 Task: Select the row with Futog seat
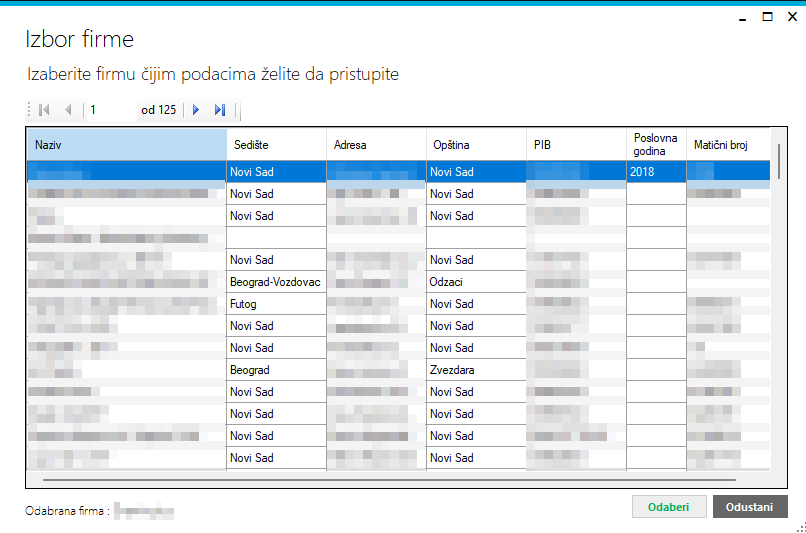(x=398, y=304)
